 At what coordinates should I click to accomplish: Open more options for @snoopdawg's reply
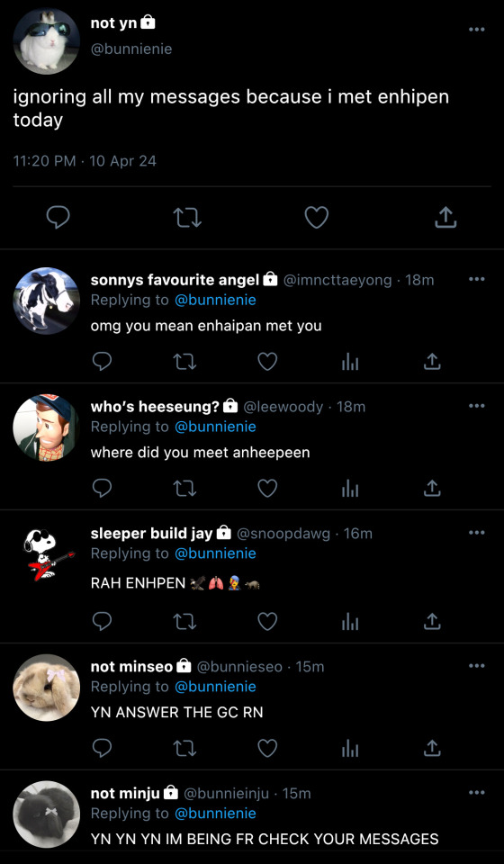tap(476, 533)
